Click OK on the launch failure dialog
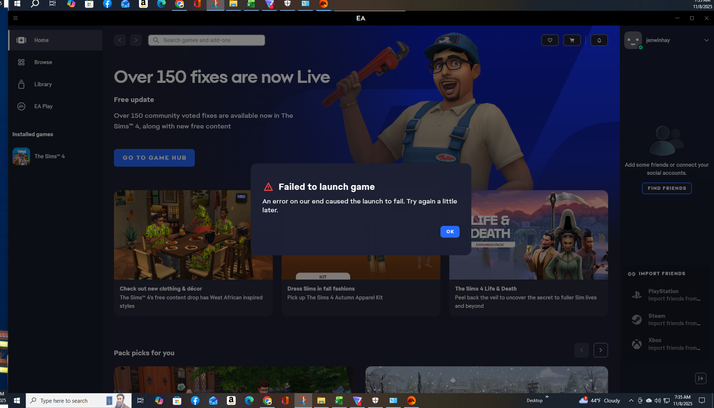The width and height of the screenshot is (714, 408). [449, 231]
